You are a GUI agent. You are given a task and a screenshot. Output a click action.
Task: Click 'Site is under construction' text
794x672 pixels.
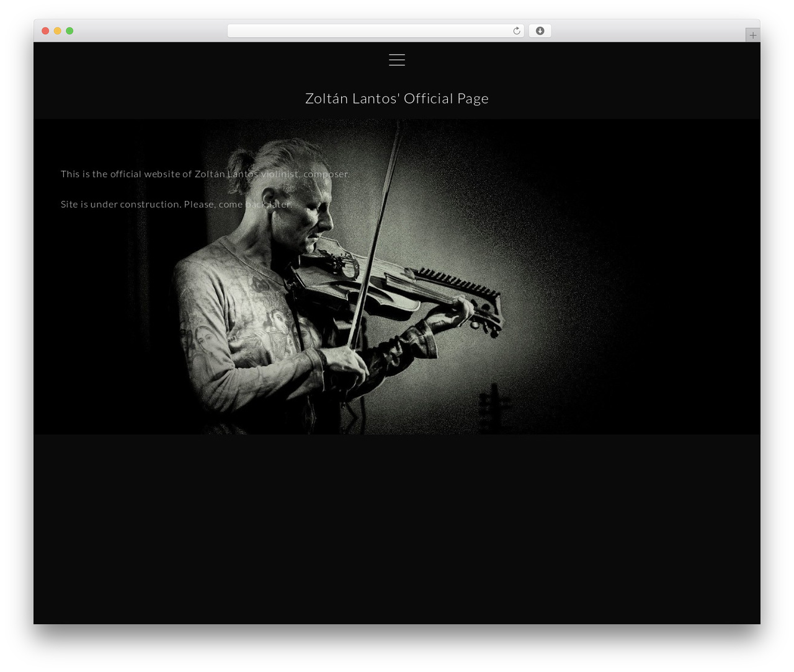(x=176, y=204)
